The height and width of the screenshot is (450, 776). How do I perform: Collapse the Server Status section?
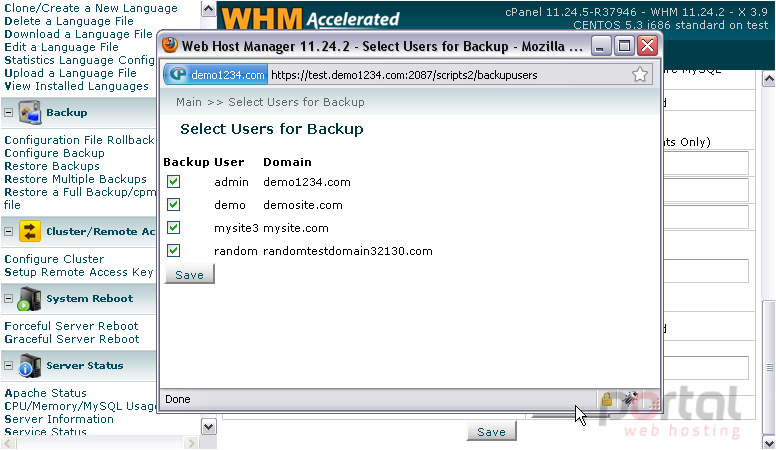click(x=8, y=365)
